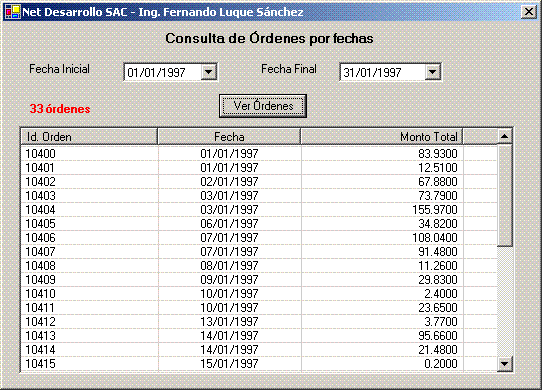Click the amount 67.8800 cell
Image resolution: width=542 pixels, height=390 pixels.
tap(382, 182)
